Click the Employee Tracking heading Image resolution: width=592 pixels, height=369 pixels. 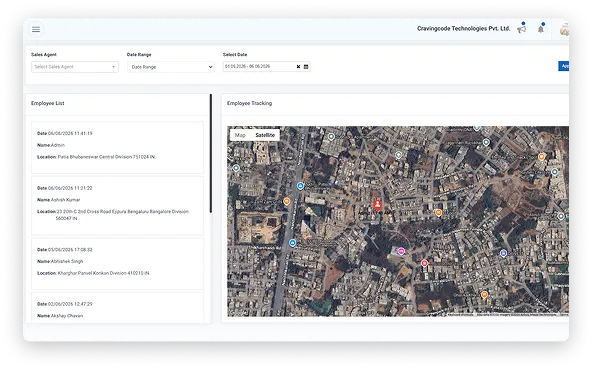(249, 103)
